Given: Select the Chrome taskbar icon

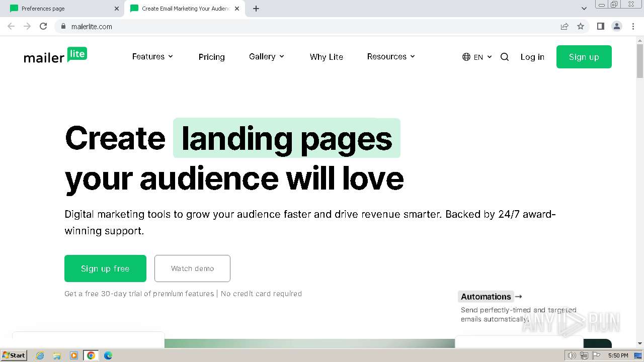Looking at the screenshot, I should (x=91, y=355).
